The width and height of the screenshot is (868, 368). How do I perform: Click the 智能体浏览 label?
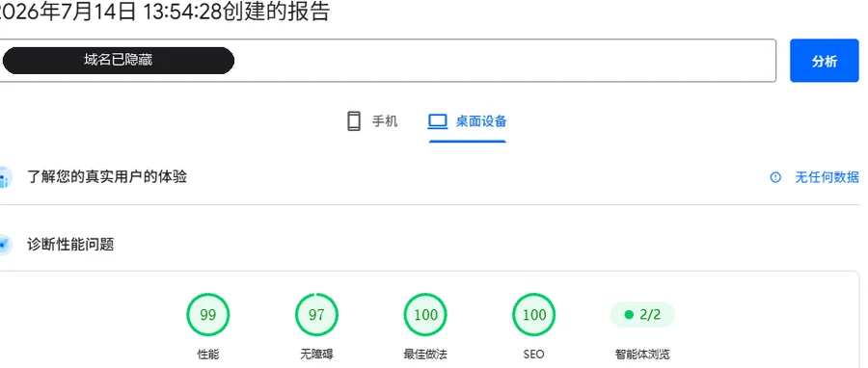tap(642, 355)
